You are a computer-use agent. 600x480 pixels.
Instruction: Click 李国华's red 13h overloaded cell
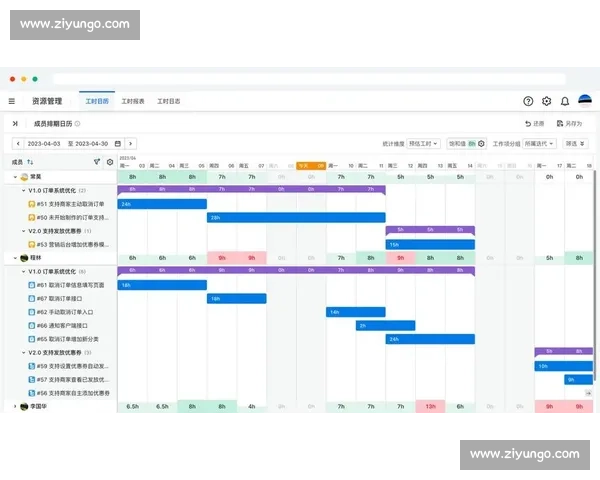pyautogui.click(x=430, y=407)
